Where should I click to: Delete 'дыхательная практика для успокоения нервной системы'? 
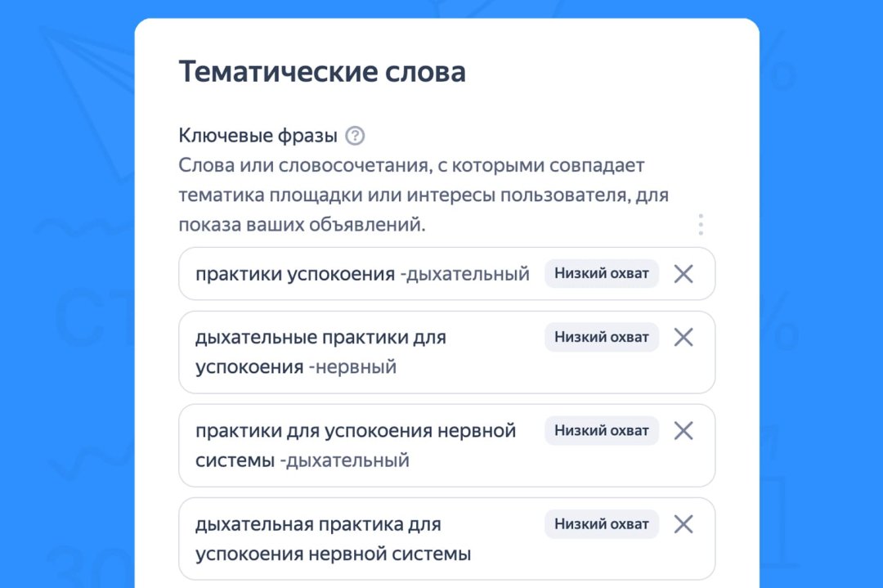[683, 524]
